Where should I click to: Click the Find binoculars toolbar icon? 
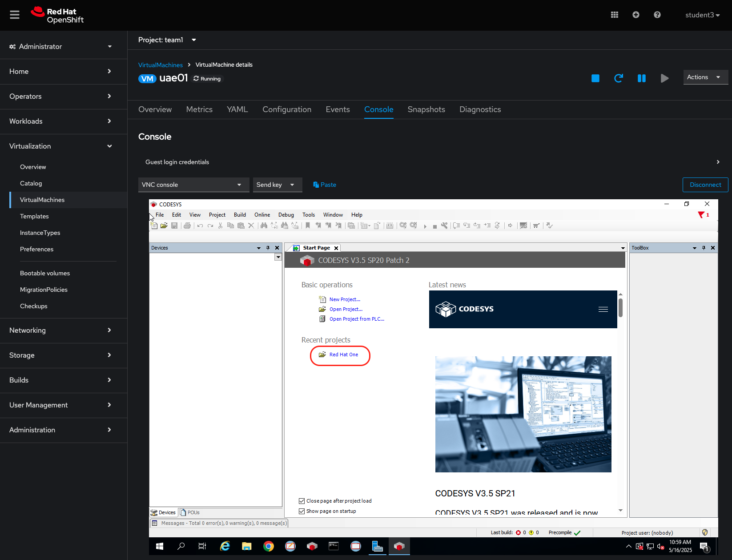click(x=264, y=226)
